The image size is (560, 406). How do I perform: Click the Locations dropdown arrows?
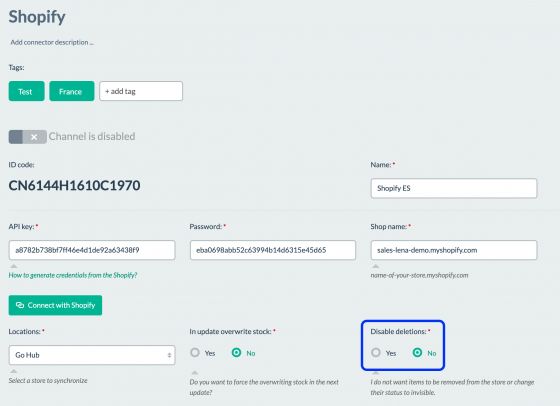coord(169,355)
